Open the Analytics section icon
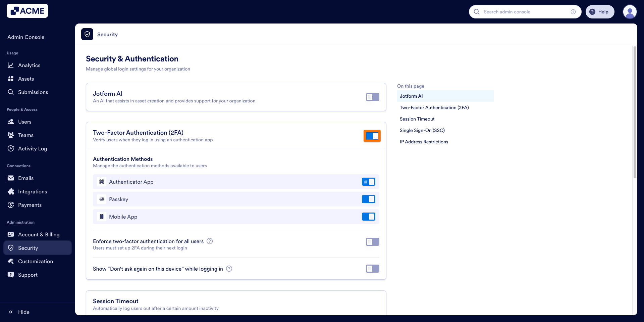 point(11,65)
